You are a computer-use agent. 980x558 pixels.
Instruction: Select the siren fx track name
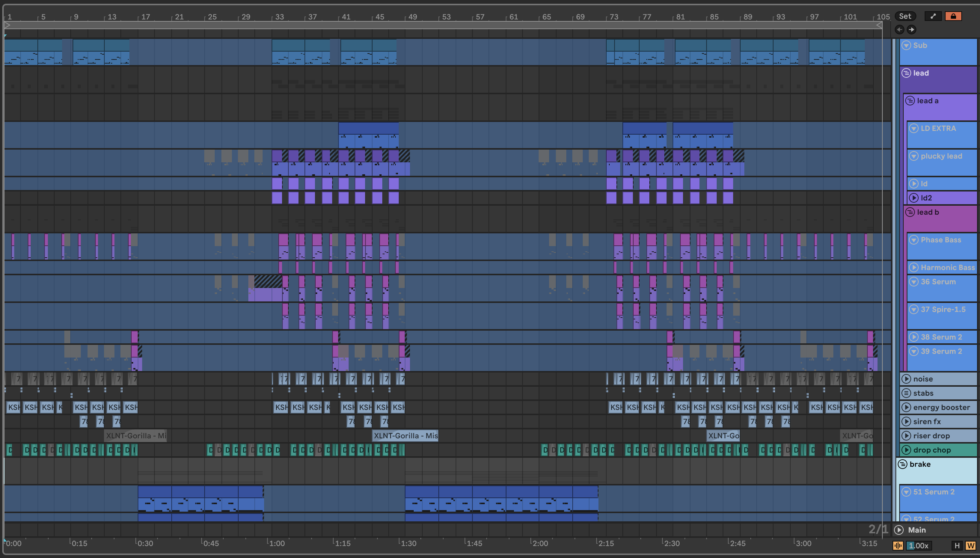927,421
